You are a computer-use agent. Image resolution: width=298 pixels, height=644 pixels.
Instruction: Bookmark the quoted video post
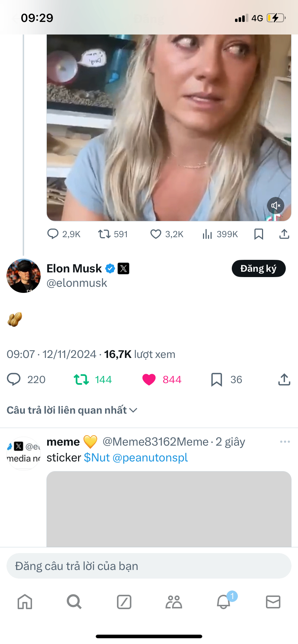pos(259,234)
